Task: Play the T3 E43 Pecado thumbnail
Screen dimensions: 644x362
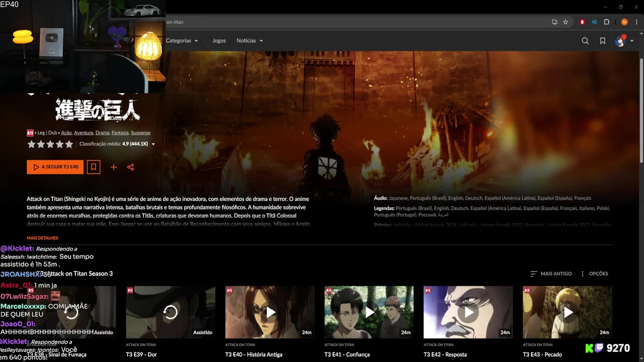Action: click(568, 312)
